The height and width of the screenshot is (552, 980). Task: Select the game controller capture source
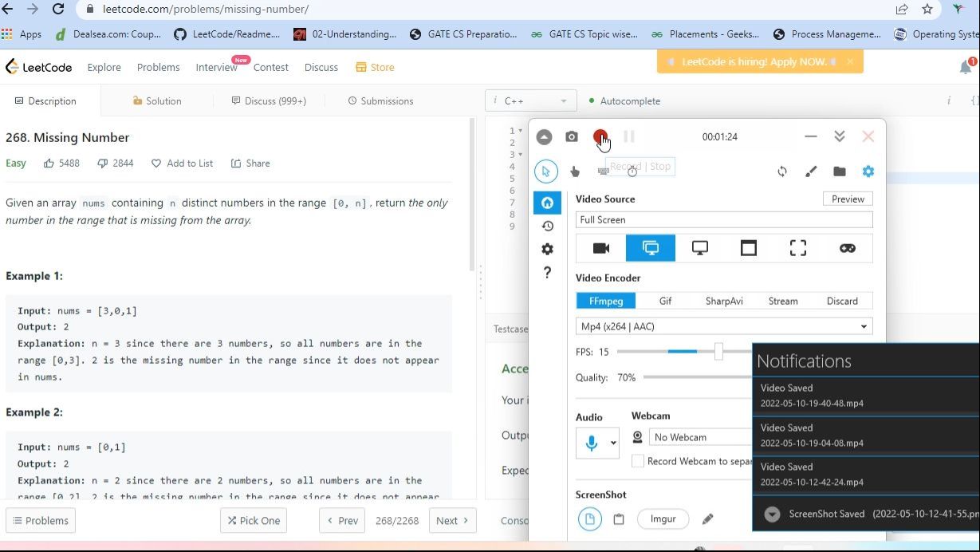pyautogui.click(x=847, y=248)
